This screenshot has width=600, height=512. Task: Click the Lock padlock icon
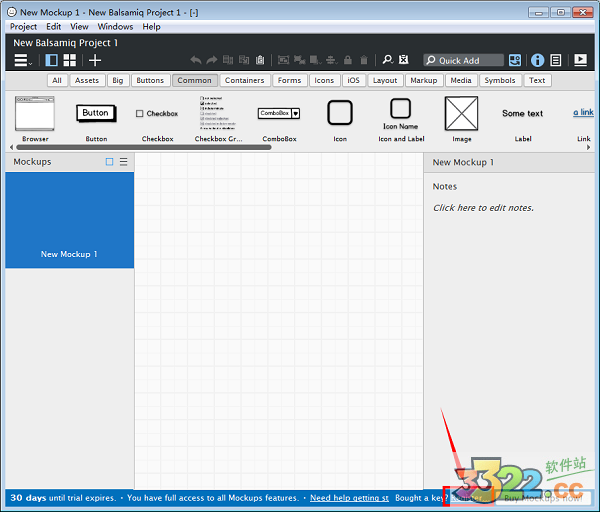pyautogui.click(x=348, y=60)
